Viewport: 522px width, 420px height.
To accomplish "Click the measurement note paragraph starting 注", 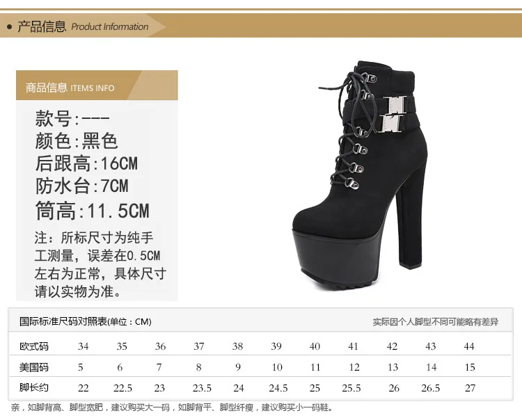I will (100, 265).
